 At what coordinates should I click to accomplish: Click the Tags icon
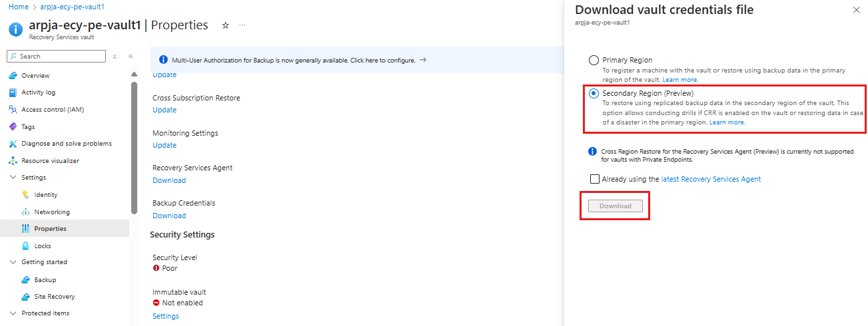point(13,126)
